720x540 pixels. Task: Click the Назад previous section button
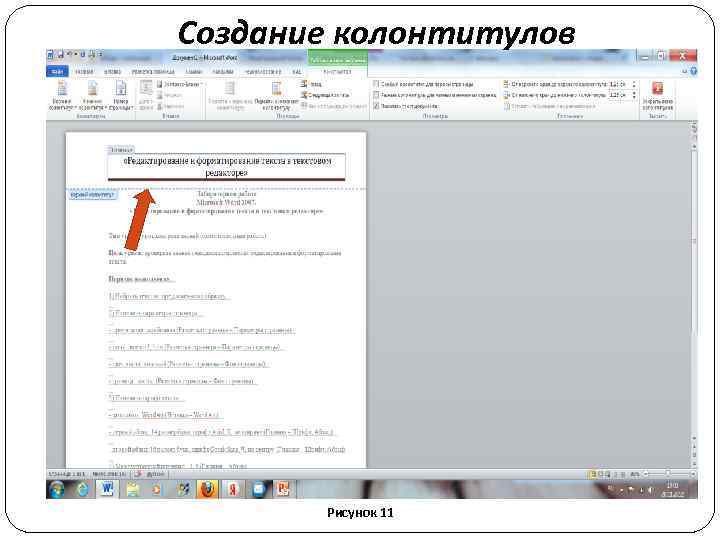tap(311, 84)
